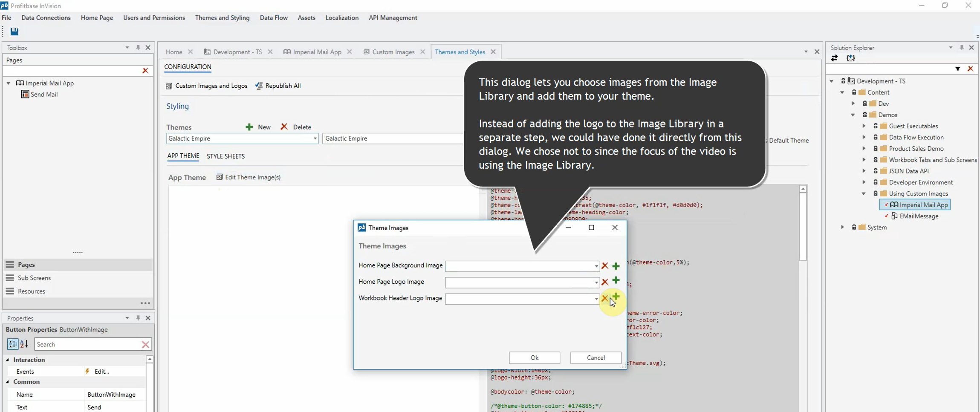The image size is (980, 412).
Task: Click the Properties search field
Action: click(x=87, y=344)
